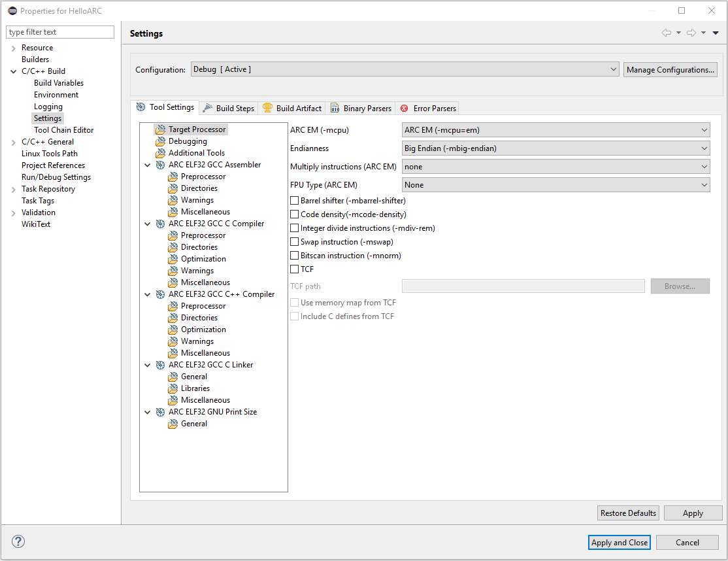Collapse ARC ELF32 GCC Assembler node

pos(148,165)
